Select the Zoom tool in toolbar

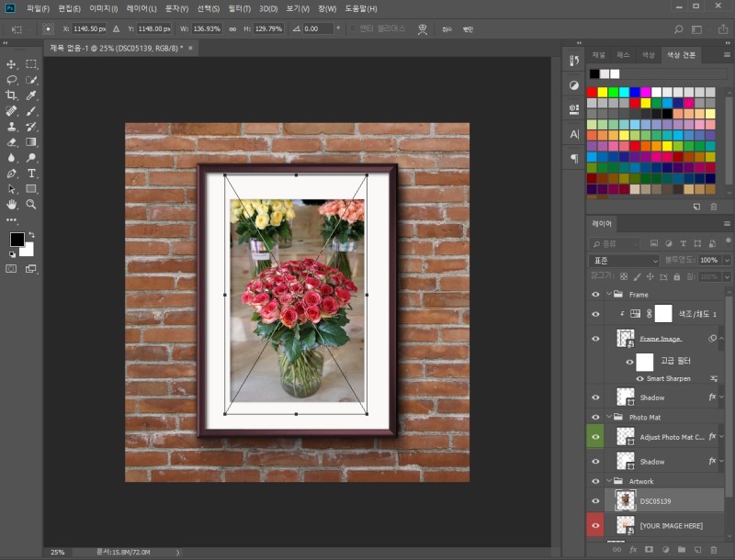coord(31,204)
